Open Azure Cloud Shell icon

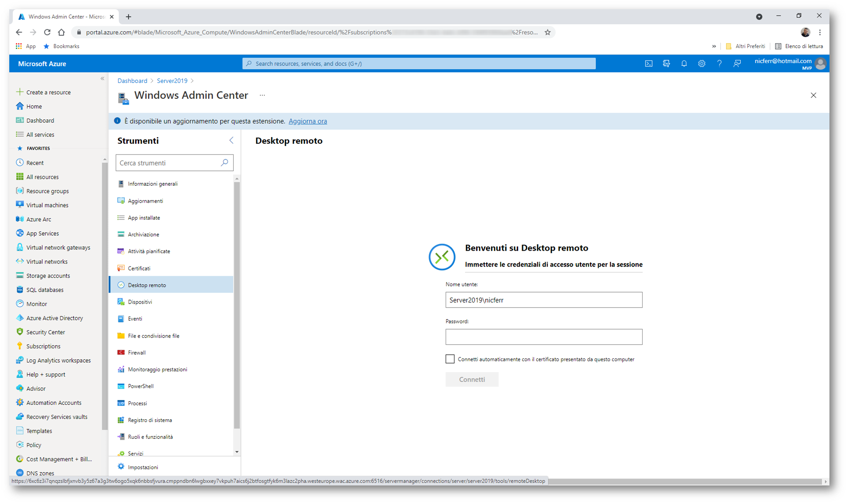[648, 64]
